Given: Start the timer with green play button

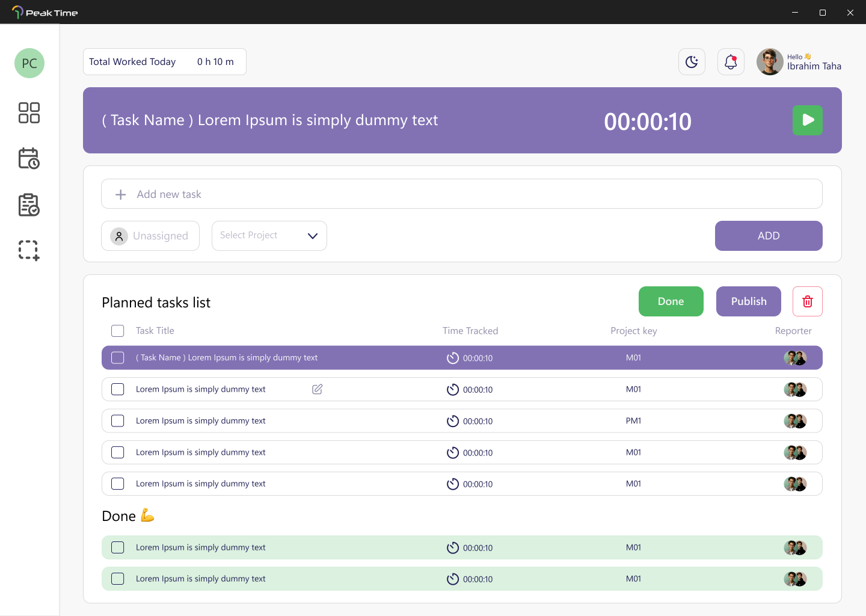Looking at the screenshot, I should 808,120.
